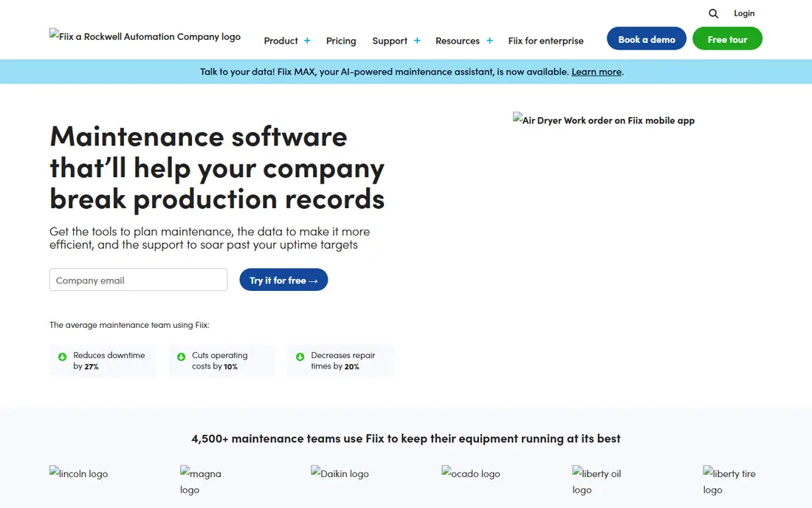This screenshot has width=812, height=508.
Task: Open the Resources navigation item
Action: click(457, 41)
